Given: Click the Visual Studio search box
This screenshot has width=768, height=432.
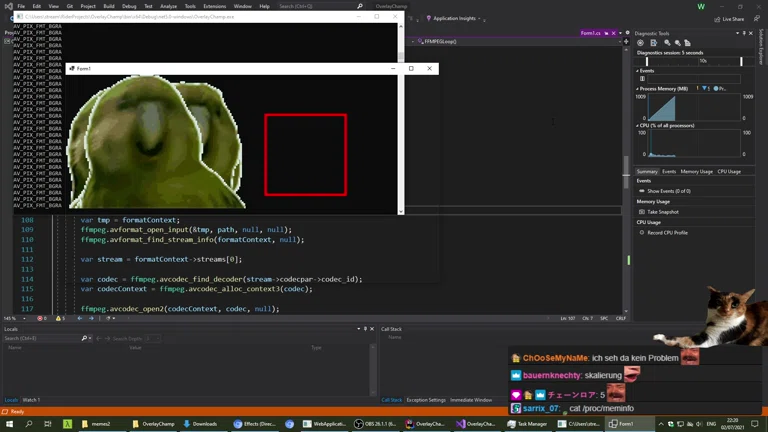Looking at the screenshot, I should pos(321,6).
